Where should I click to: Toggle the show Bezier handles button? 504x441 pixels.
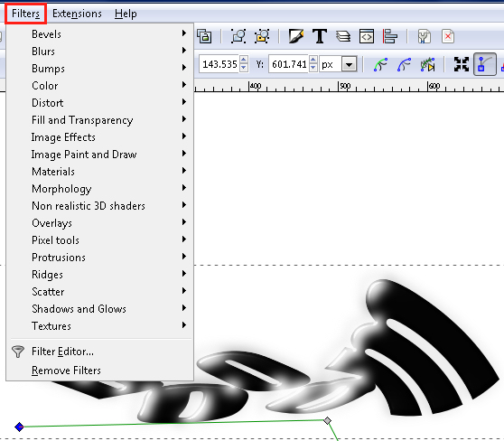[485, 64]
